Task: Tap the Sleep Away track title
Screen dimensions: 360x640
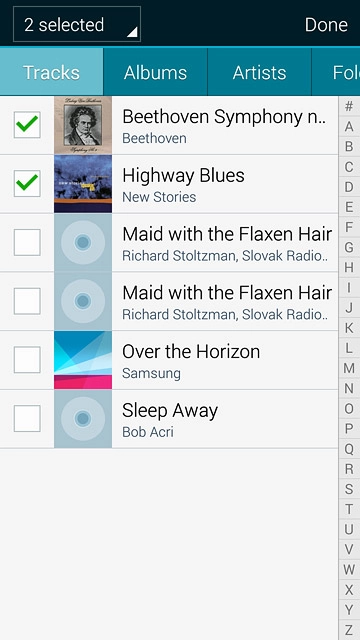Action: point(170,411)
